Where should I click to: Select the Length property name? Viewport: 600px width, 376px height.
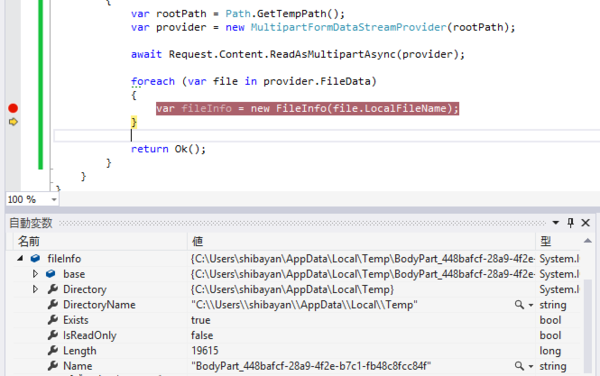pyautogui.click(x=80, y=351)
